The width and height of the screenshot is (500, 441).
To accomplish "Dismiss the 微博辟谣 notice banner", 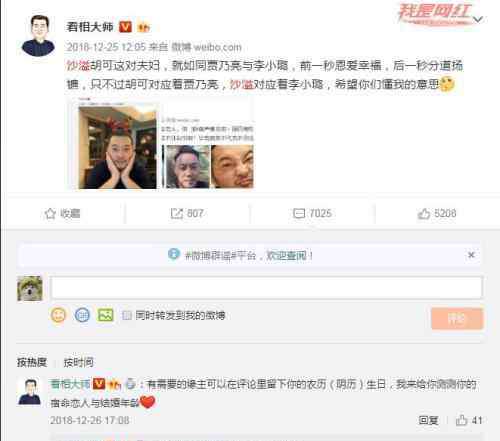I will [x=471, y=255].
